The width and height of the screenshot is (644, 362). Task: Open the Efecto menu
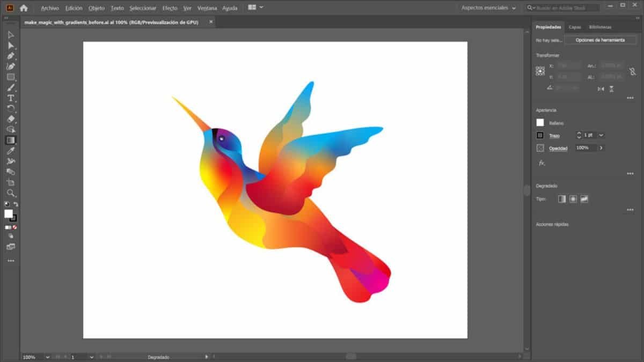[170, 8]
